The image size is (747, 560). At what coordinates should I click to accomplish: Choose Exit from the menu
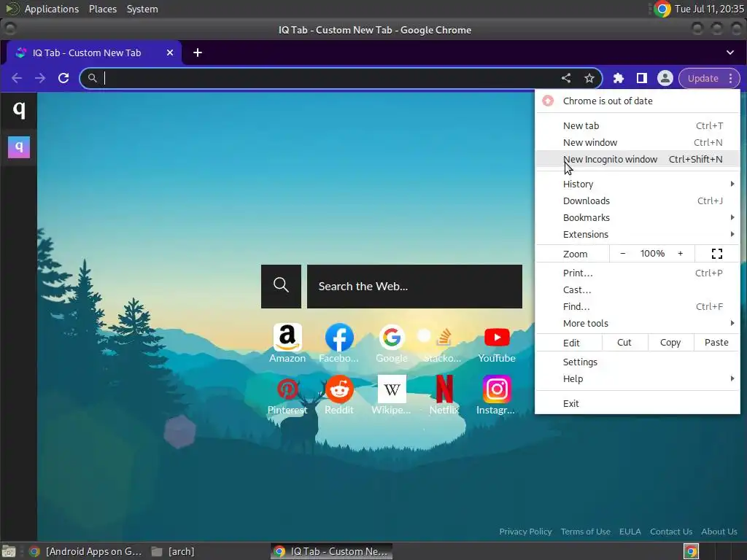638,403
